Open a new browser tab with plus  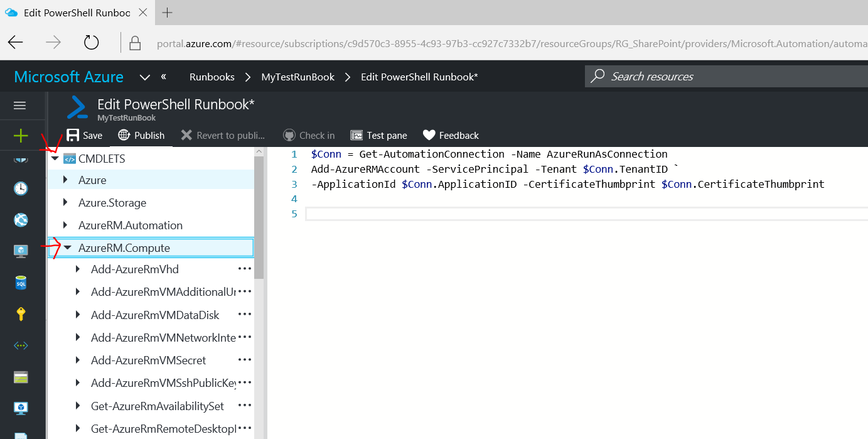167,13
